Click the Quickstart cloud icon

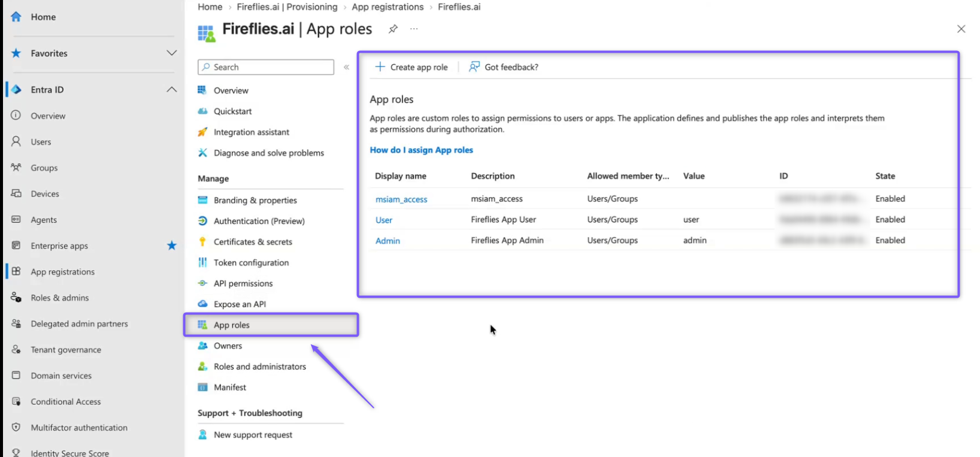click(x=202, y=111)
